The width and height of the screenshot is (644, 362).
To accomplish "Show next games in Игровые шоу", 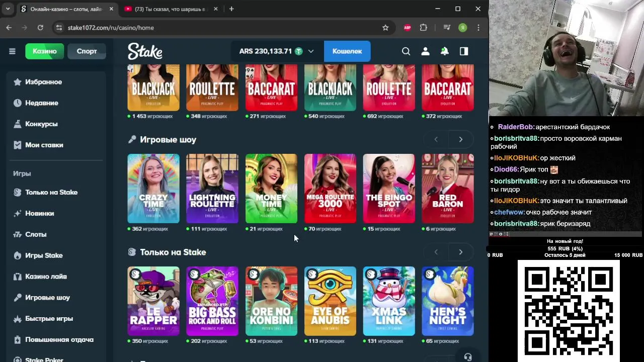I will point(460,139).
